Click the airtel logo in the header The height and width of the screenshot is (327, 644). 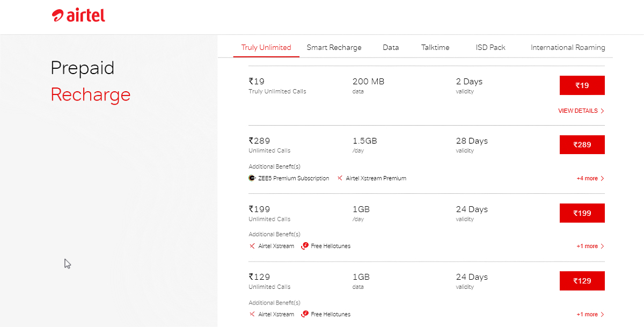(x=78, y=15)
